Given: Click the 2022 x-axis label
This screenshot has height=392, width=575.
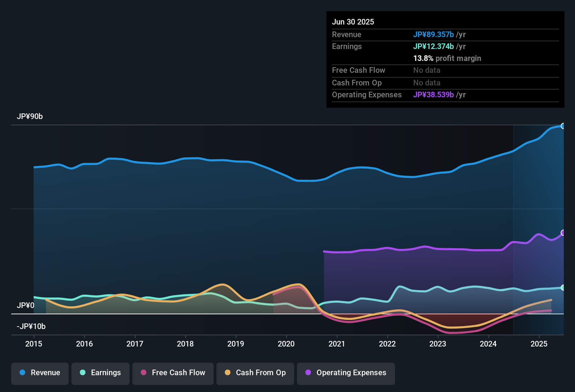Looking at the screenshot, I should (x=387, y=344).
